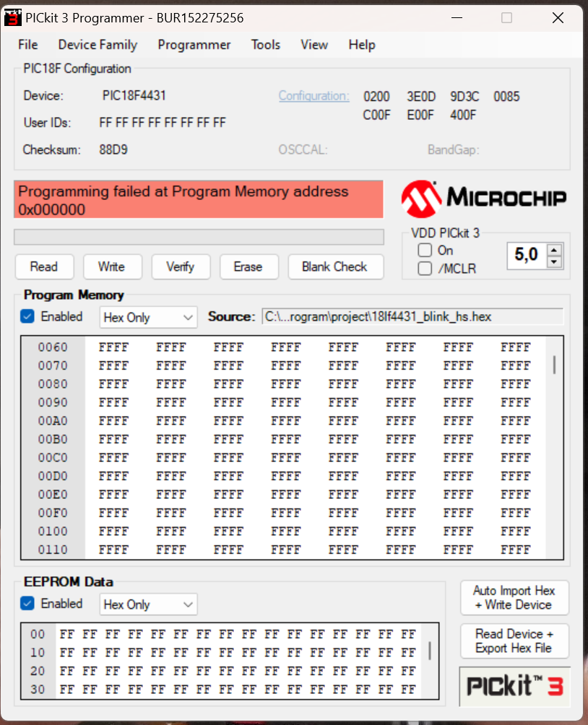Click the Microchip logo
The width and height of the screenshot is (588, 725).
pyautogui.click(x=484, y=199)
